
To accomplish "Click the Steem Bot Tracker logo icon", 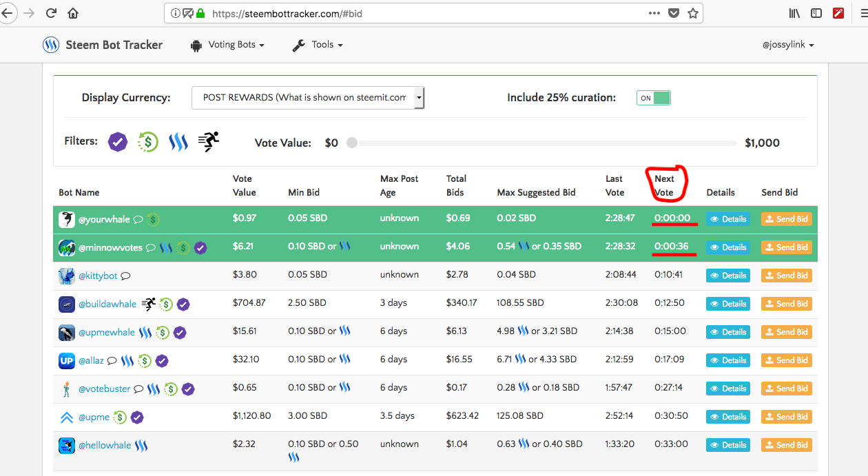I will [51, 45].
